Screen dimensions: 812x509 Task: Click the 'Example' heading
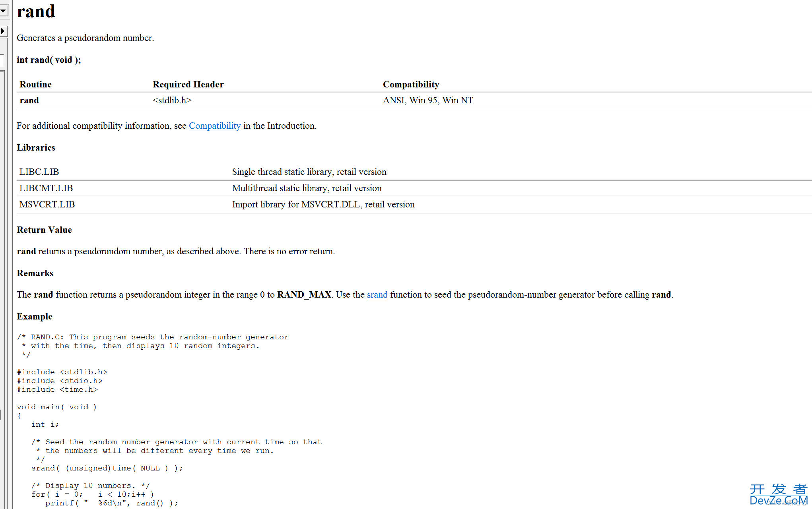tap(35, 317)
